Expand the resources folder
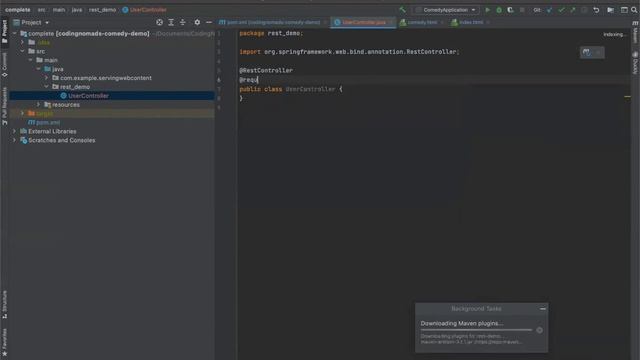This screenshot has height=360, width=640. tap(39, 104)
